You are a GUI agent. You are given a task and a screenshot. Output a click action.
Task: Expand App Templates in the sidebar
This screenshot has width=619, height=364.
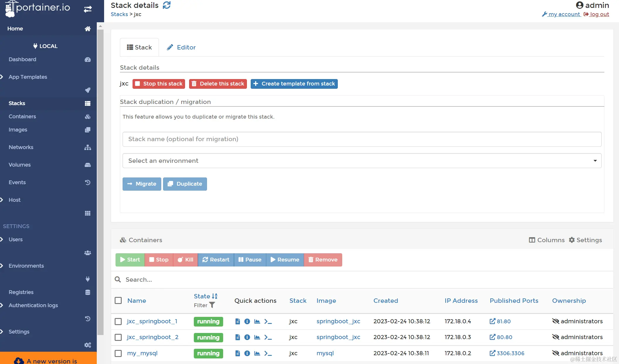coord(28,77)
